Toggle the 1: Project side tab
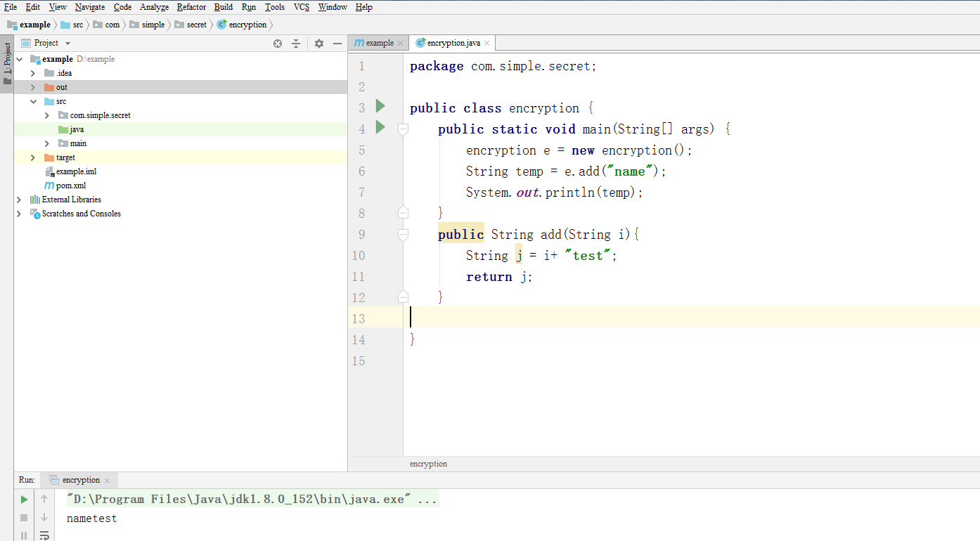Viewport: 980px width, 541px height. coord(7,63)
